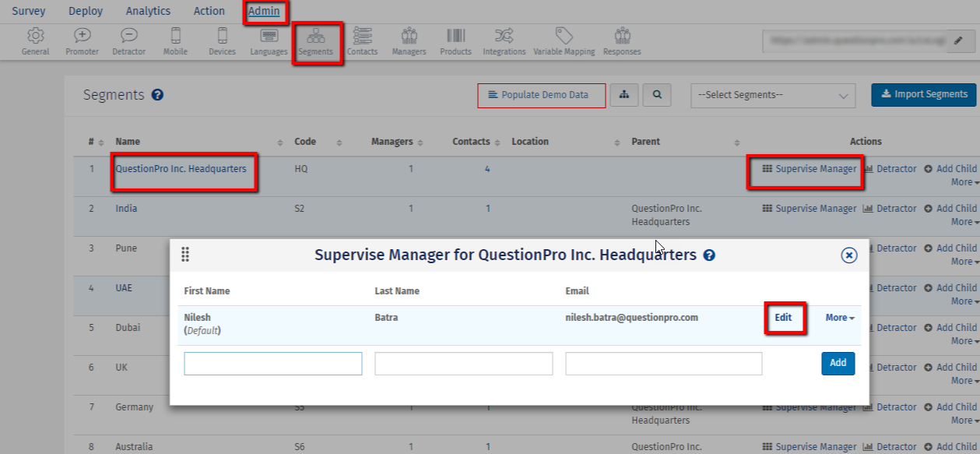Screen dimensions: 980x454
Task: Click the search magnifier icon button
Action: click(658, 95)
